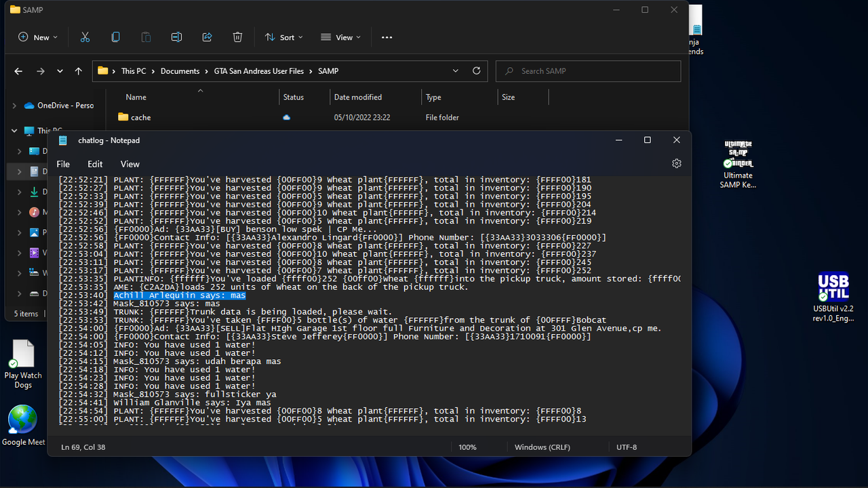Select the Pictures icon in sidebar
Image resolution: width=868 pixels, height=488 pixels.
[35, 232]
